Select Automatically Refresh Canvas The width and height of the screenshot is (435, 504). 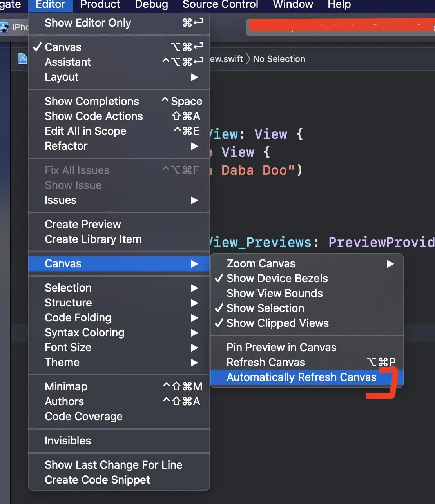pos(301,377)
